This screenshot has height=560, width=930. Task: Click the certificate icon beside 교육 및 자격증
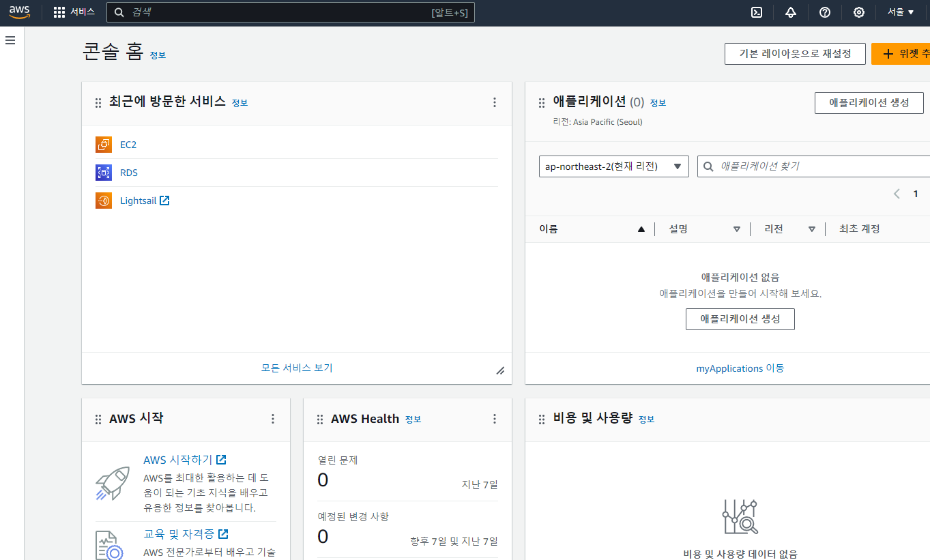pyautogui.click(x=109, y=546)
